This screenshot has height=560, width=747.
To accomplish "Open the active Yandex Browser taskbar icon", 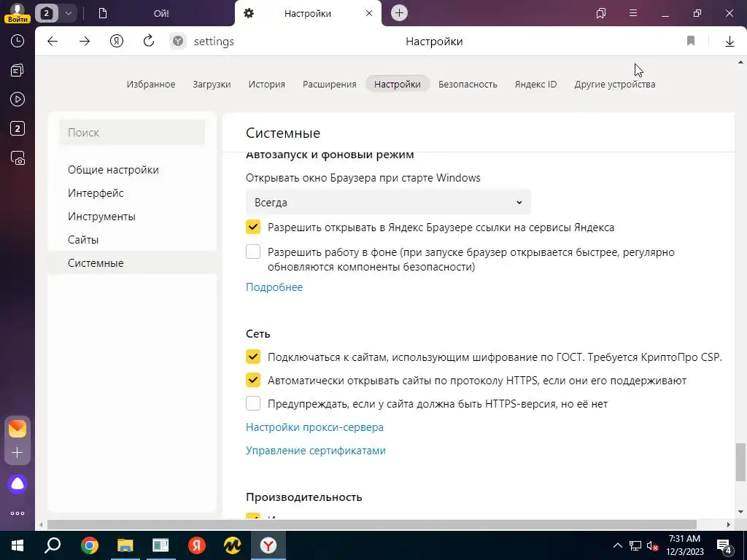I will click(x=268, y=545).
